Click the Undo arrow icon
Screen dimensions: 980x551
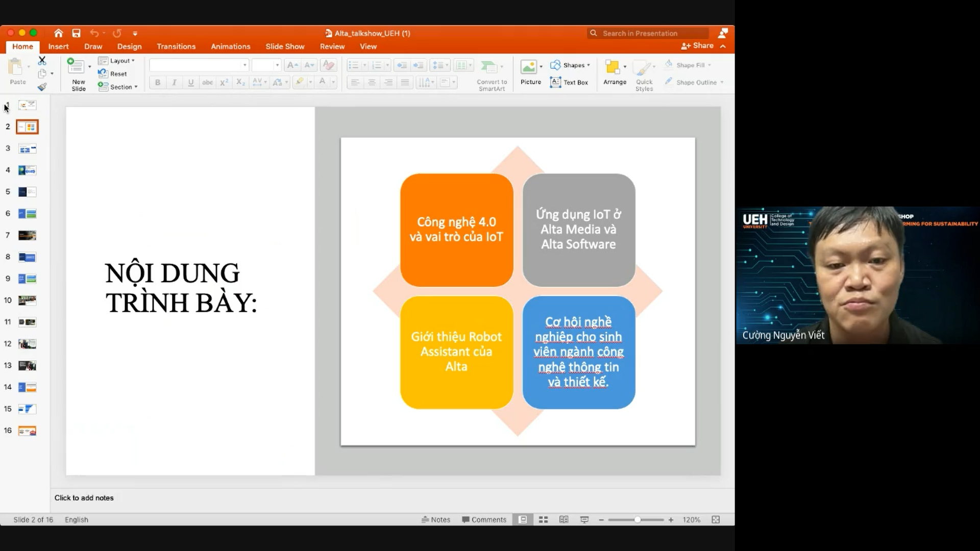pos(95,33)
